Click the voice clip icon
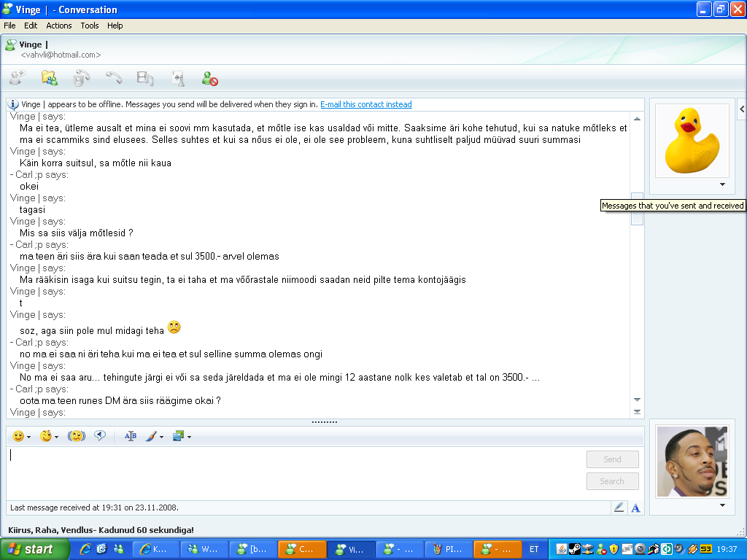This screenshot has width=747, height=560. [x=100, y=436]
